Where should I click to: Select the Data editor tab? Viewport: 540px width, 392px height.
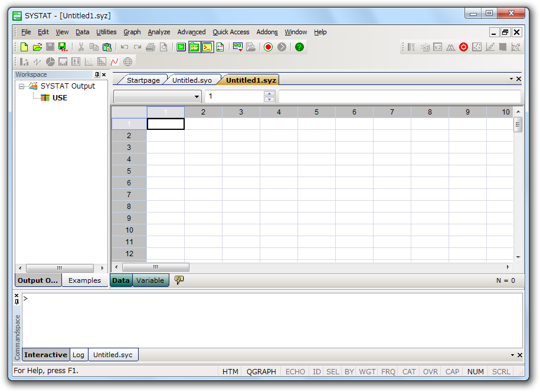[121, 280]
